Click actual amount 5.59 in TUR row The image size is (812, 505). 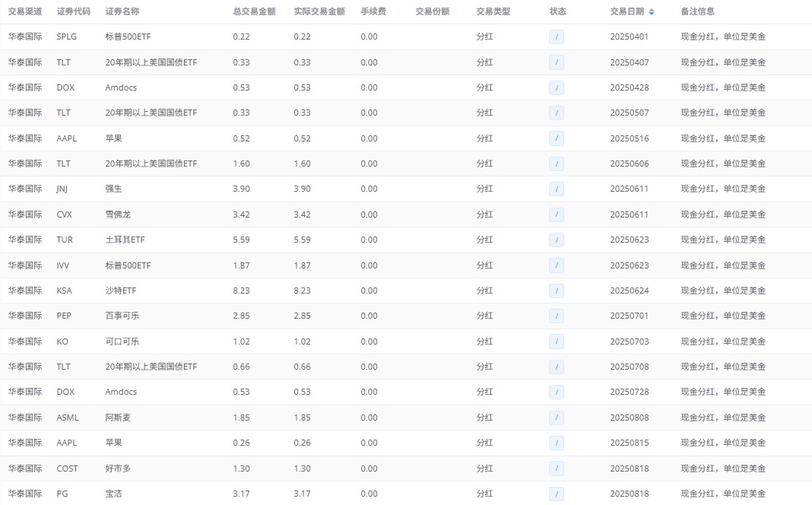302,240
